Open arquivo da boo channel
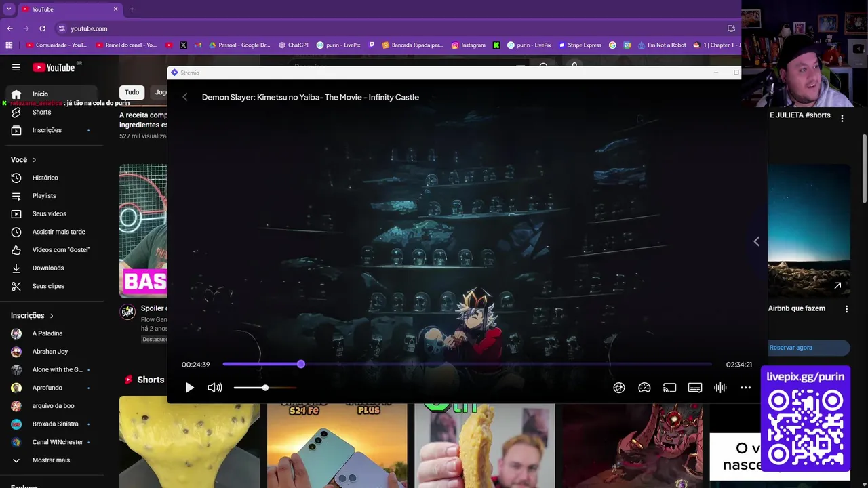The image size is (868, 488). click(x=51, y=406)
